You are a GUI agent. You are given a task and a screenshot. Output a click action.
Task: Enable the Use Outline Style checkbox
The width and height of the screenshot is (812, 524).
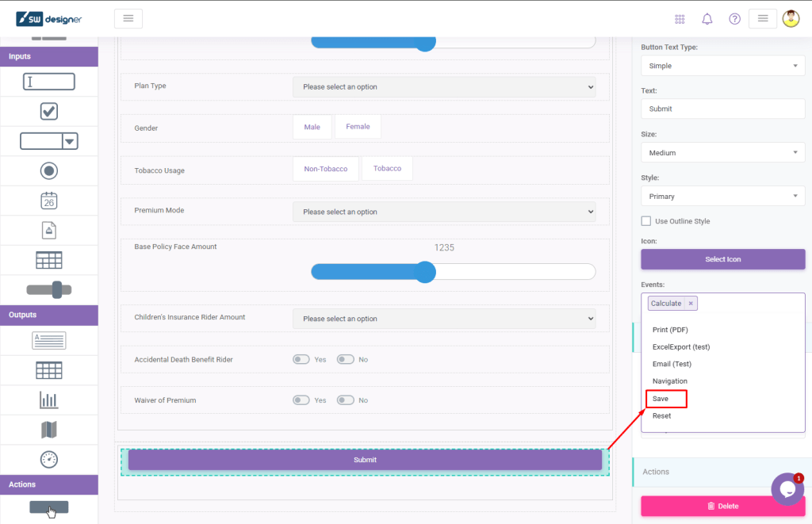(646, 221)
